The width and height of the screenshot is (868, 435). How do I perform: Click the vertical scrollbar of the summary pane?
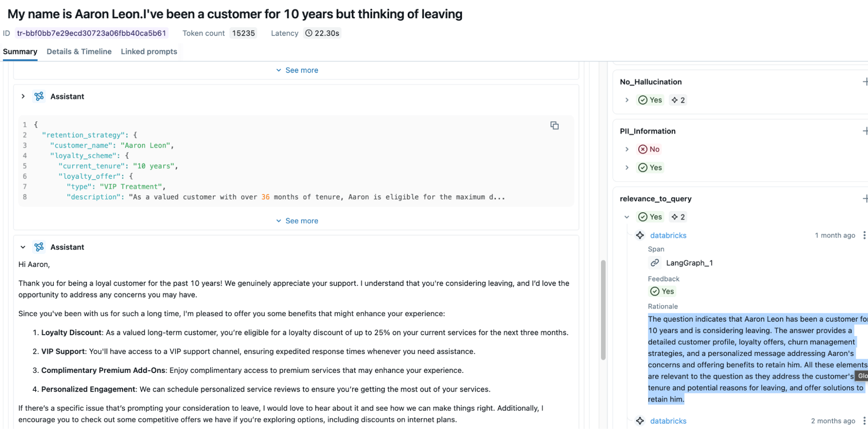click(603, 310)
